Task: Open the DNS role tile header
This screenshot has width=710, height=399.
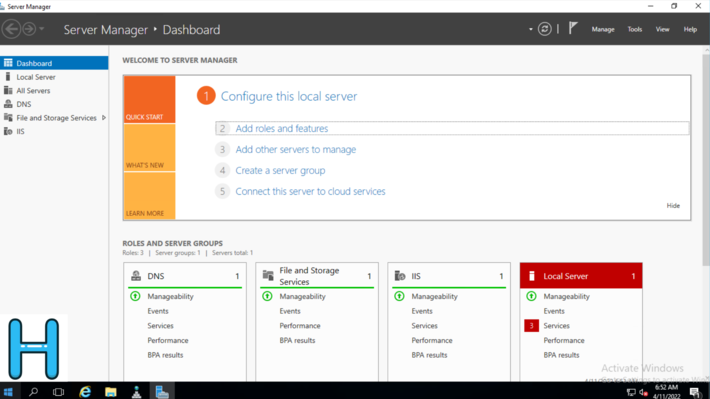Action: [x=185, y=276]
